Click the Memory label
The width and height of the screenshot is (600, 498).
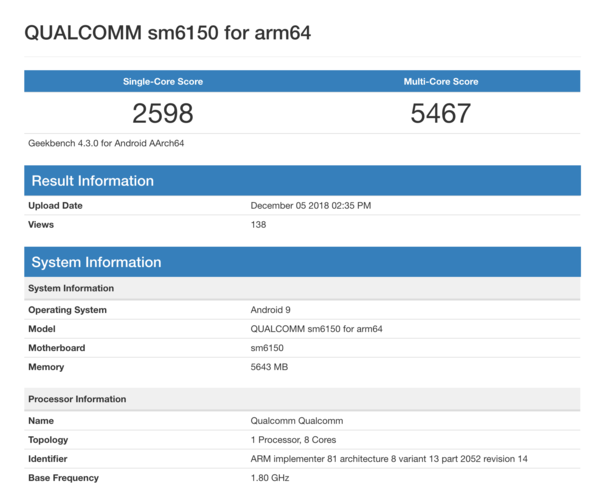point(46,367)
